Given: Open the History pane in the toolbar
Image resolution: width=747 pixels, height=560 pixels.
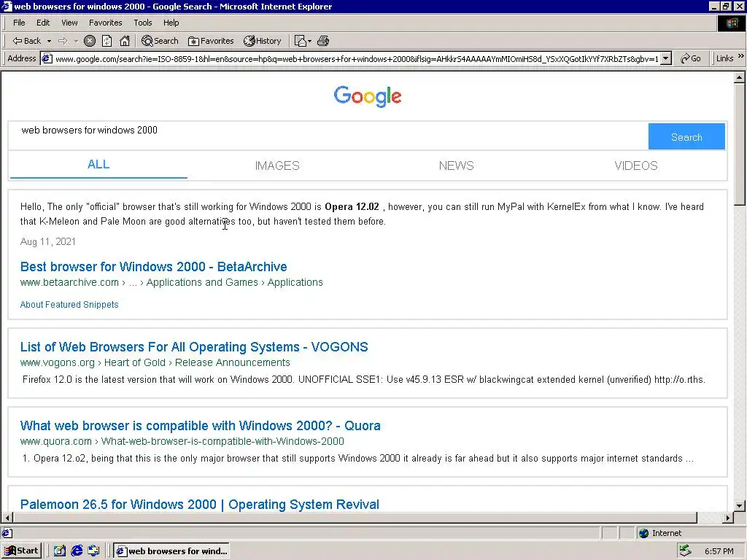Looking at the screenshot, I should [x=263, y=41].
